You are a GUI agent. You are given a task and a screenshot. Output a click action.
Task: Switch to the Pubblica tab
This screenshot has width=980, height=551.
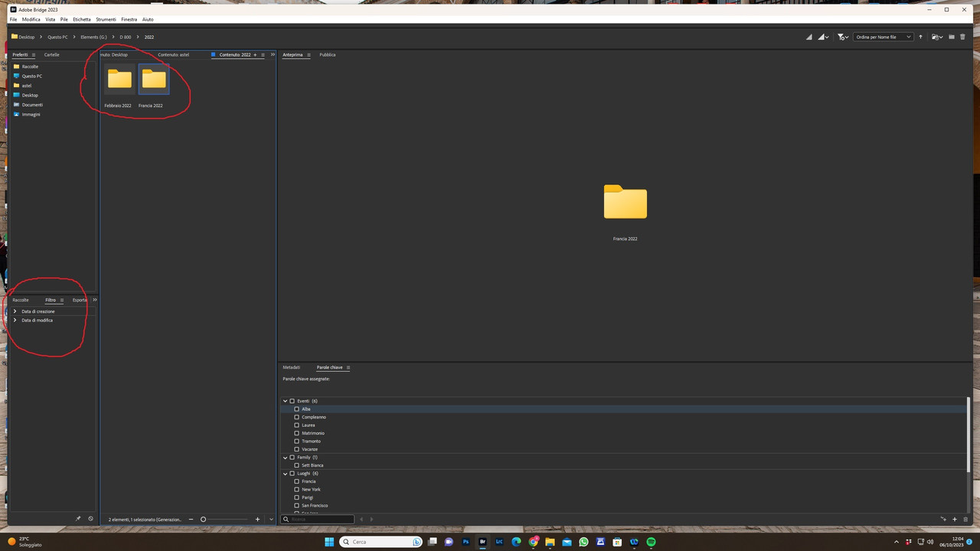click(x=328, y=55)
